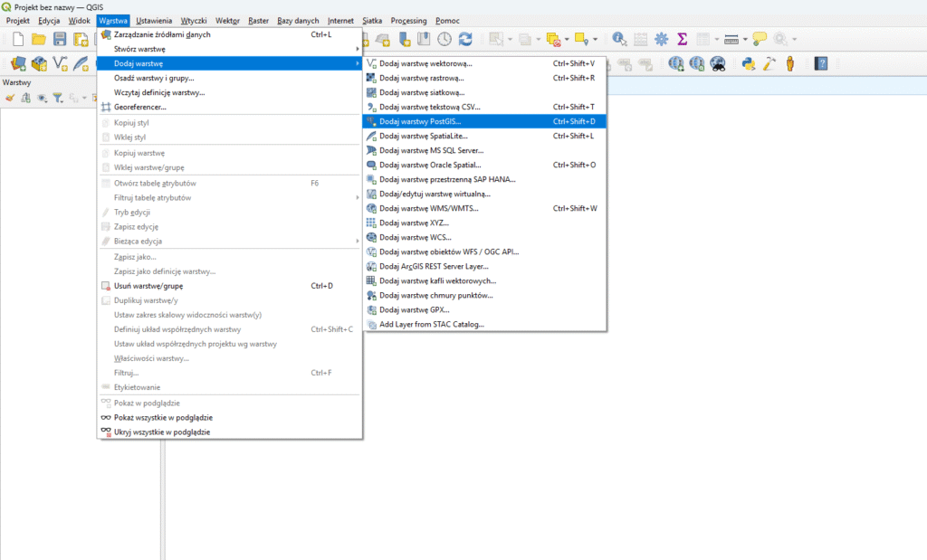This screenshot has width=927, height=560.
Task: Select the Identify Features tool icon
Action: pyautogui.click(x=619, y=39)
